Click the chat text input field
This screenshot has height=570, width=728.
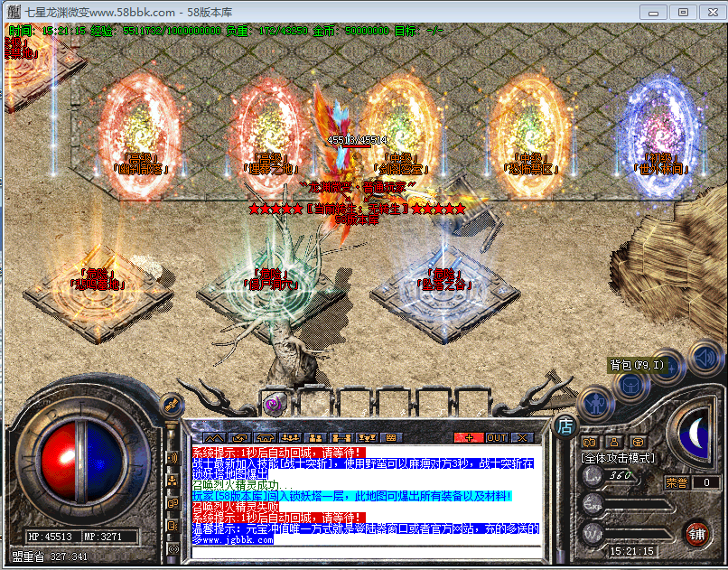click(x=367, y=552)
